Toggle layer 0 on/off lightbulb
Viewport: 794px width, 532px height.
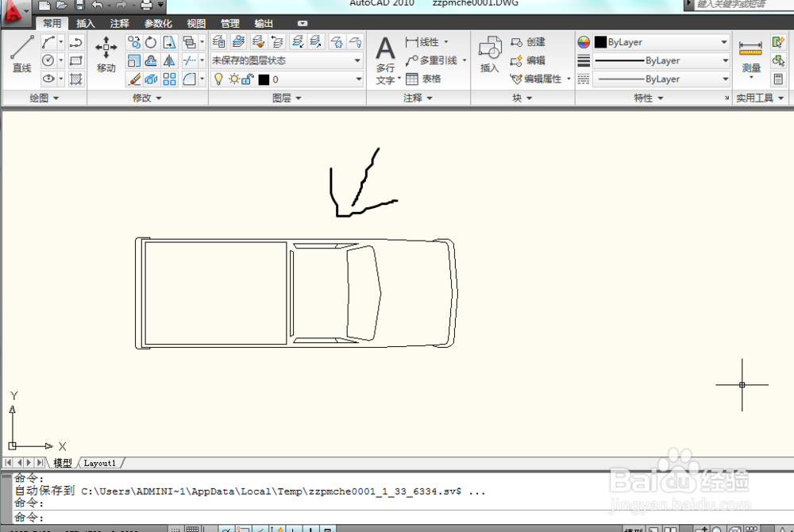[x=219, y=79]
